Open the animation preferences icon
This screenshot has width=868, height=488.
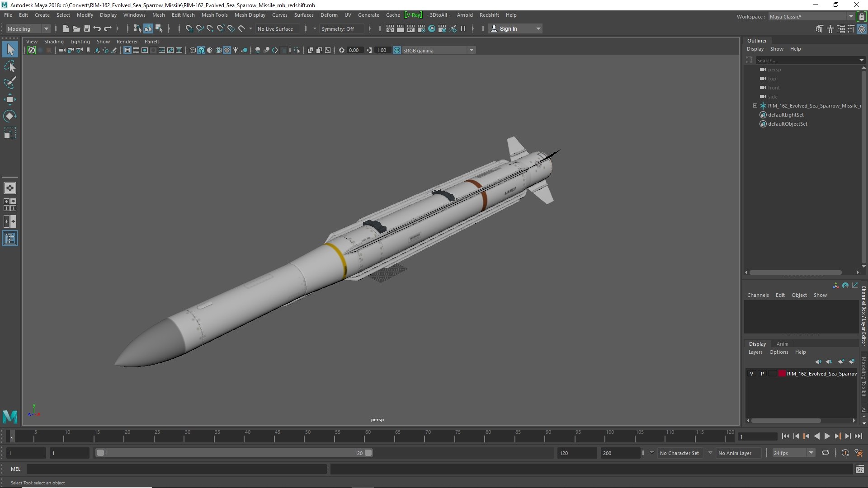pyautogui.click(x=859, y=453)
